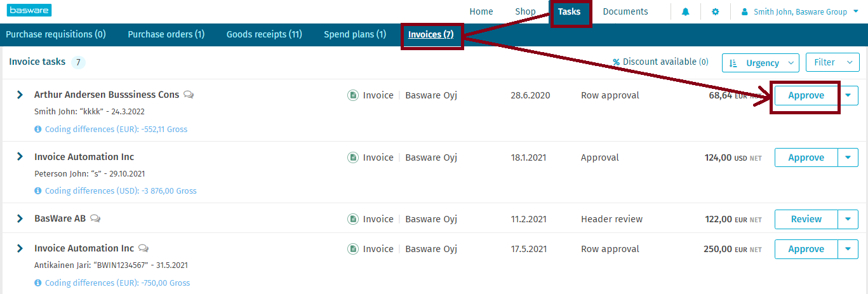Approve the 250,00 EUR Invoice Automation invoice

click(806, 249)
